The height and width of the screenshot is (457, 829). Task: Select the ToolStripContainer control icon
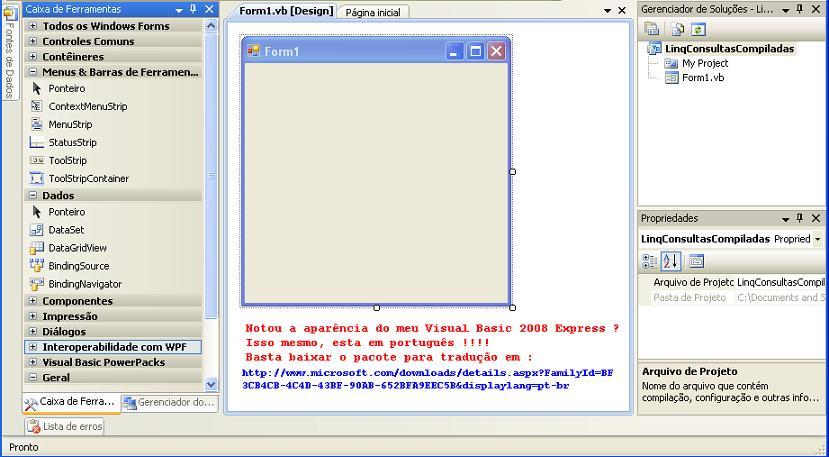coord(36,178)
